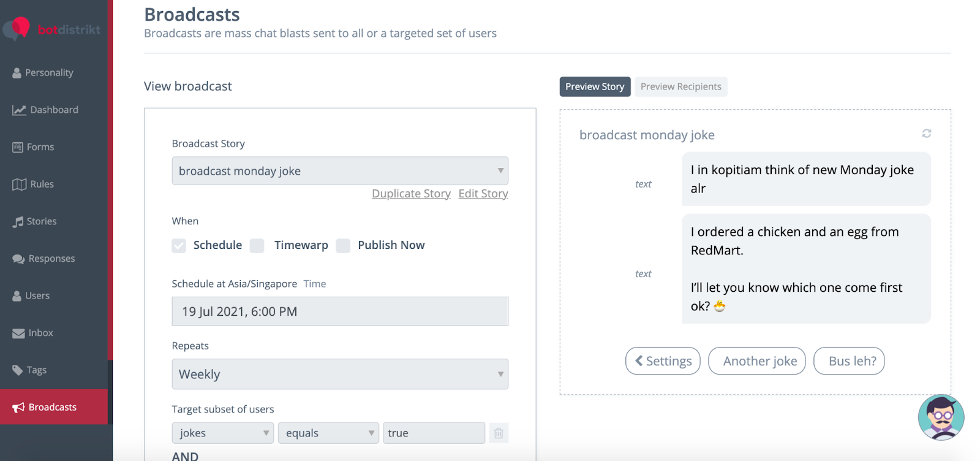Delete the jokes equals true filter
980x461 pixels.
coord(499,433)
